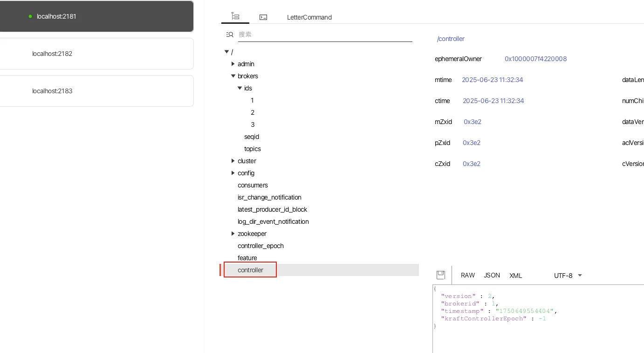This screenshot has height=353, width=644.
Task: Click the green status dot of localhost:2181
Action: [x=30, y=16]
